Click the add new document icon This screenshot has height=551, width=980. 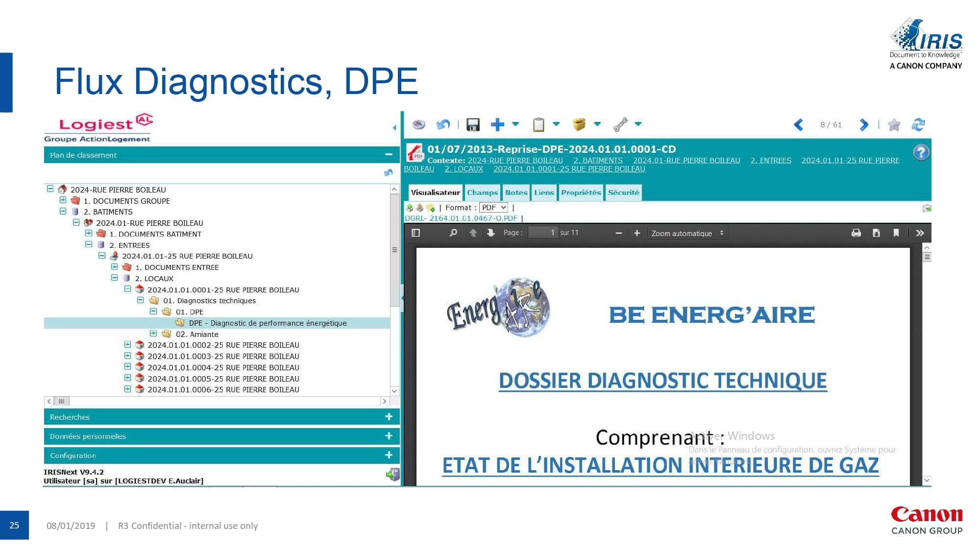pyautogui.click(x=501, y=124)
